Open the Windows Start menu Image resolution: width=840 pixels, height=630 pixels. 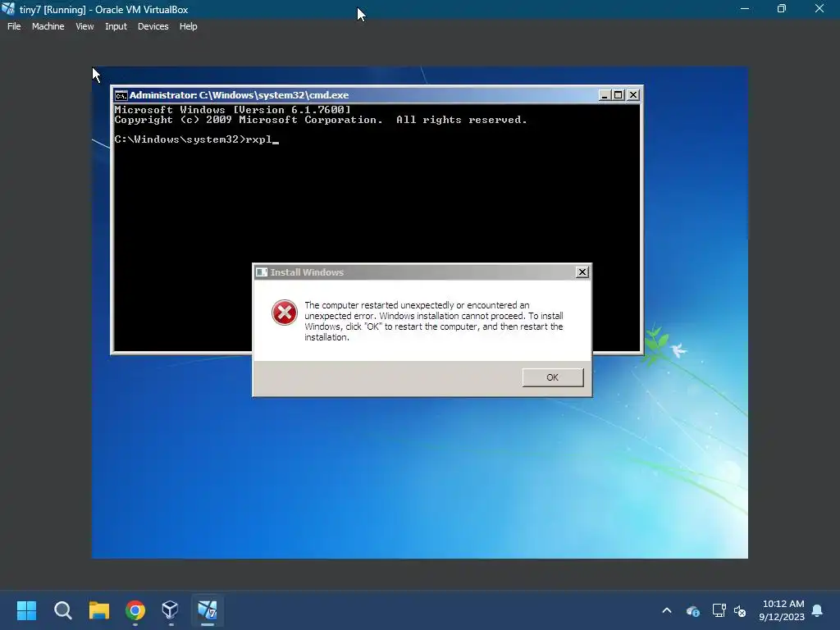[27, 610]
